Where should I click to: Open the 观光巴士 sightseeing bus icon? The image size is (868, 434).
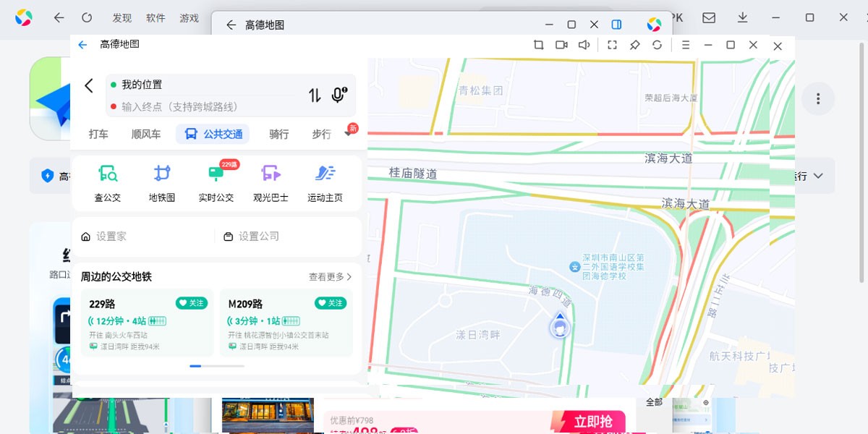271,174
